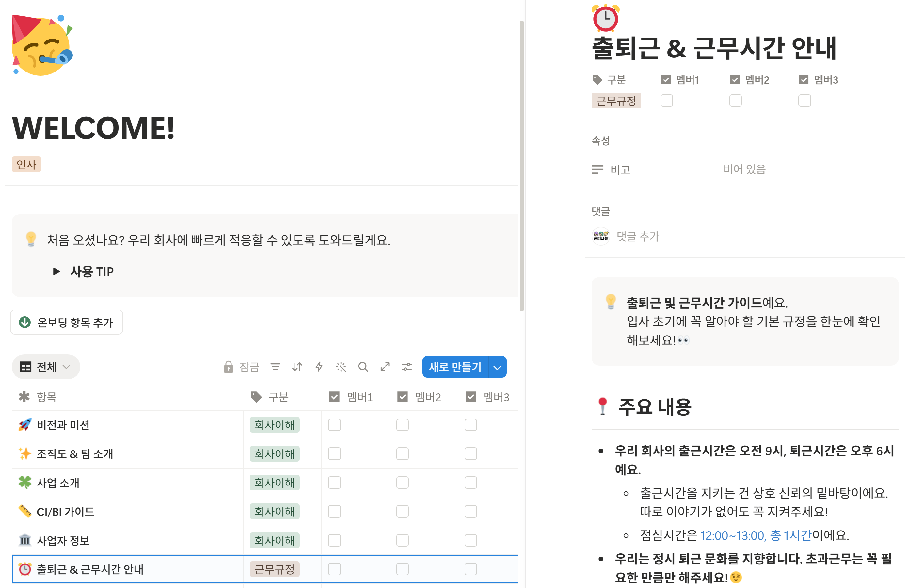
Task: Click the 속성 section label
Action: coord(600,140)
